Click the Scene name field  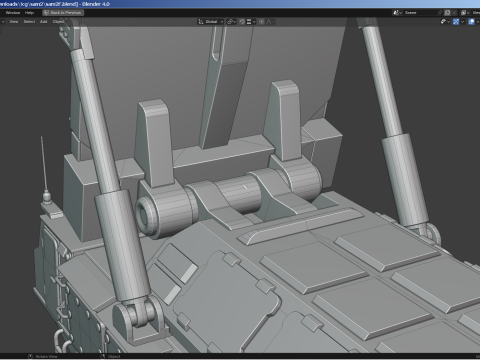click(x=420, y=13)
